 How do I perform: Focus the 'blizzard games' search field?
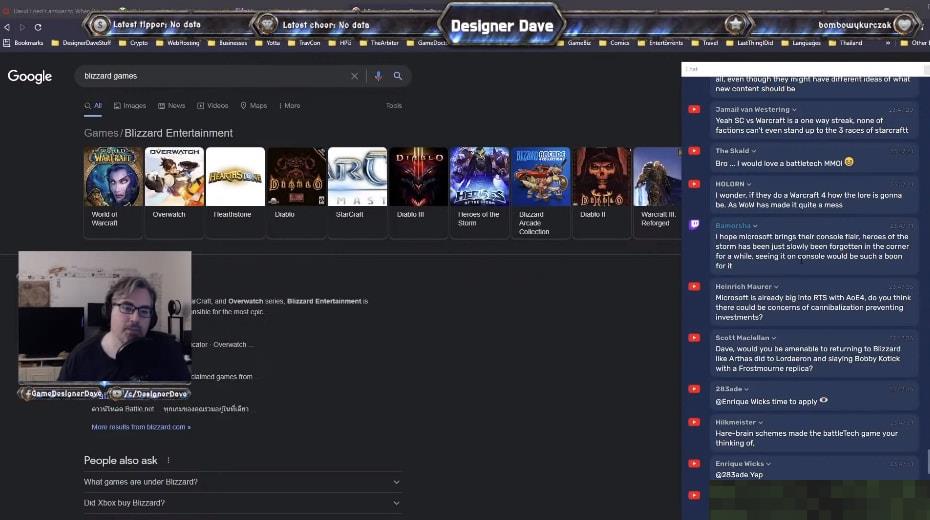pos(214,76)
